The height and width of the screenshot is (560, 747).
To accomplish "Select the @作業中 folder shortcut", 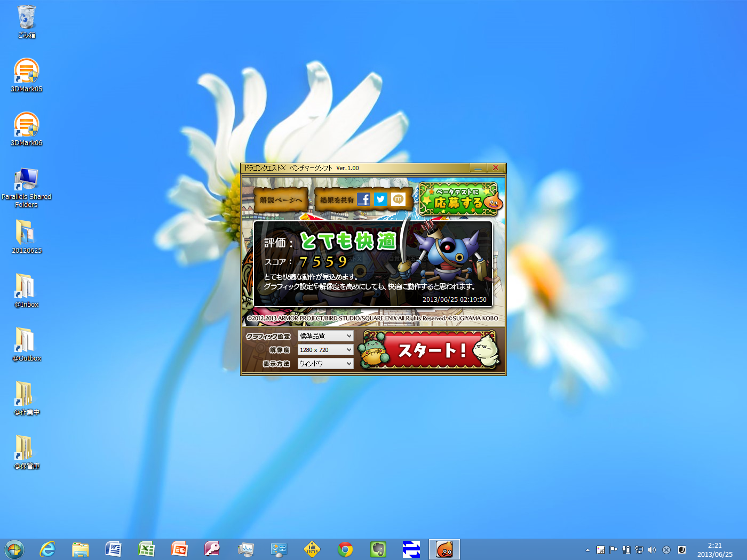I will [27, 398].
